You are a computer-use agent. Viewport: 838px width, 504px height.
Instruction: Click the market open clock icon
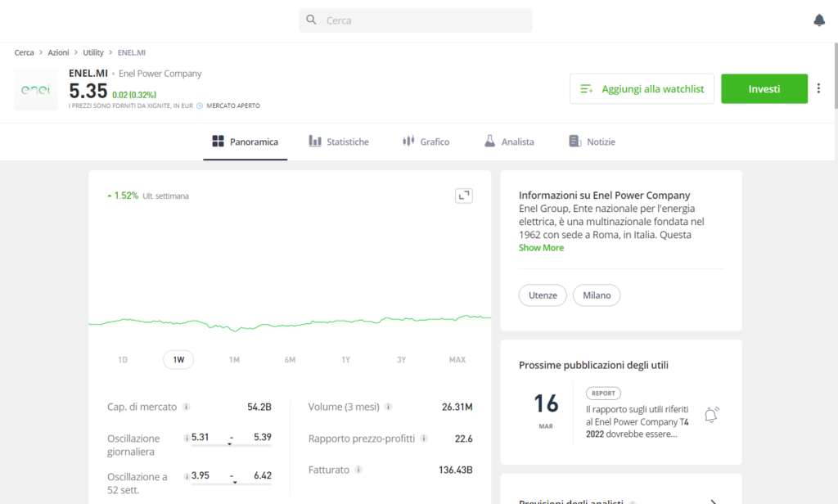pos(200,106)
